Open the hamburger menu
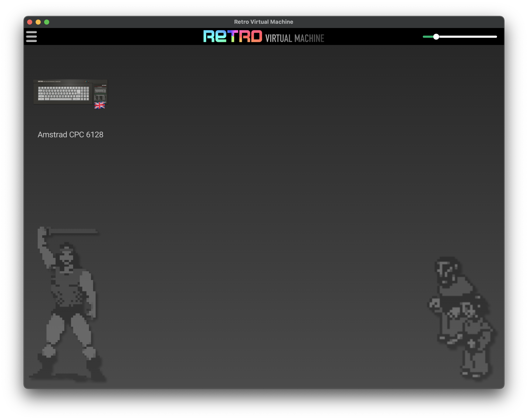The image size is (528, 420). [31, 36]
